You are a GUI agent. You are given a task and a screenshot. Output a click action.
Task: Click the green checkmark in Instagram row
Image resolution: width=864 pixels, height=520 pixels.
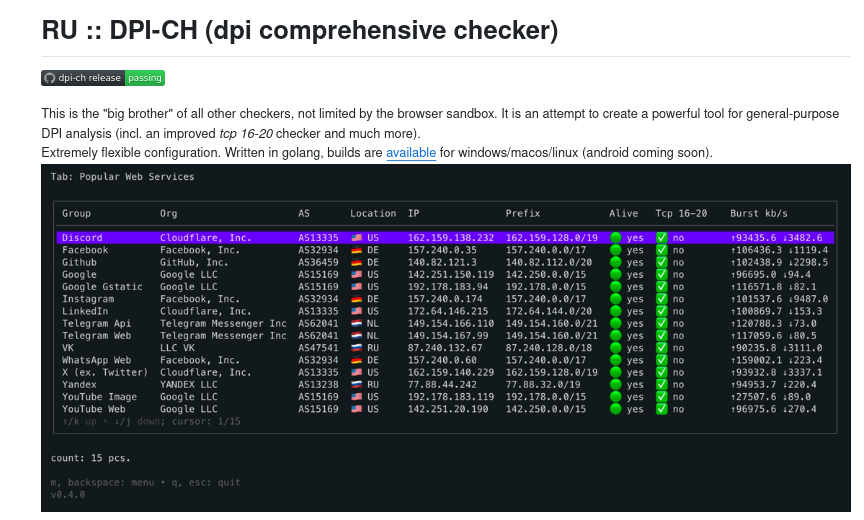(x=662, y=299)
